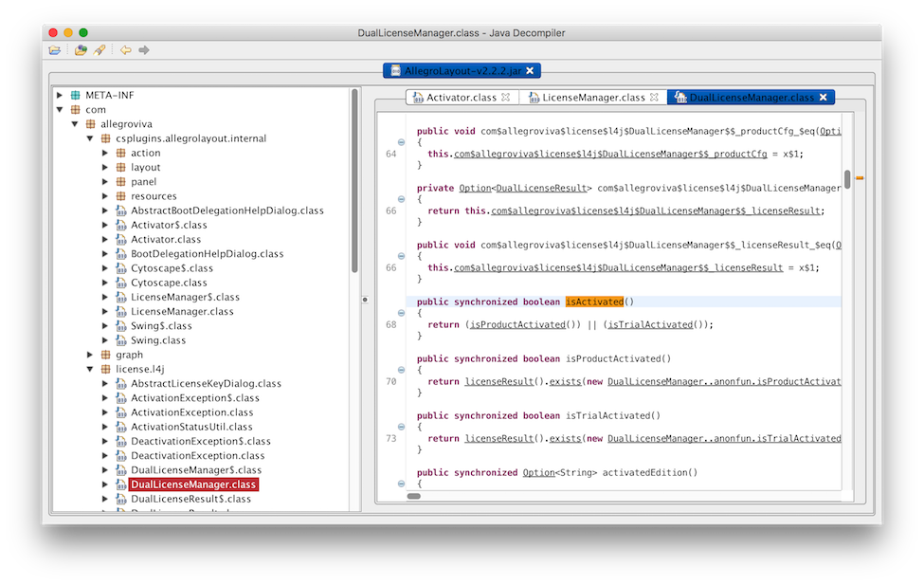Click the highlighted isActivated method name
This screenshot has height=585, width=924.
click(594, 302)
